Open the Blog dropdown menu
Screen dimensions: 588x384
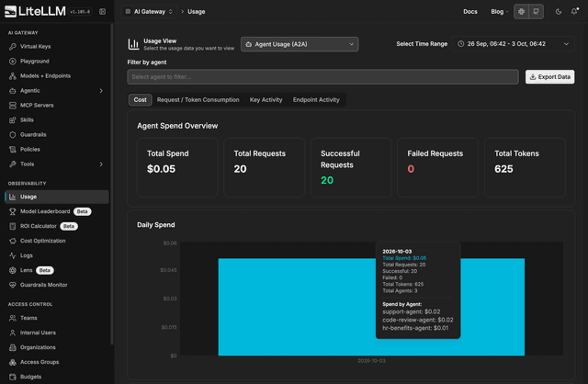pyautogui.click(x=500, y=12)
